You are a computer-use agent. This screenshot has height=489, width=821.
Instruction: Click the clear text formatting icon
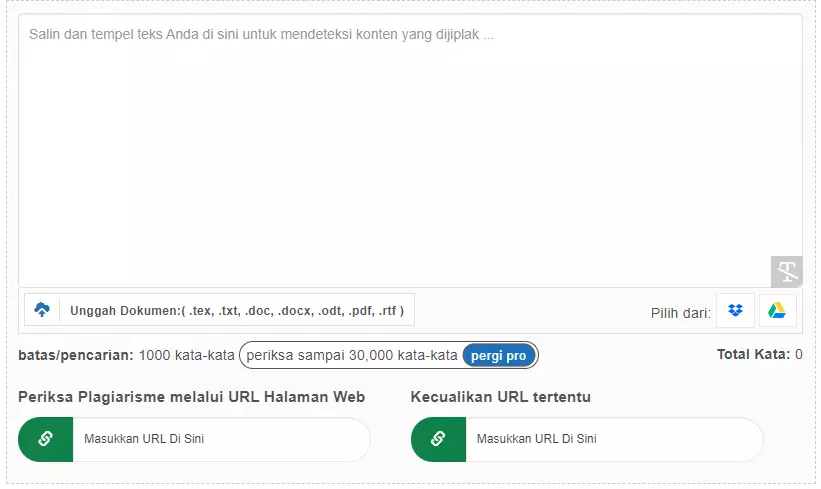click(787, 271)
